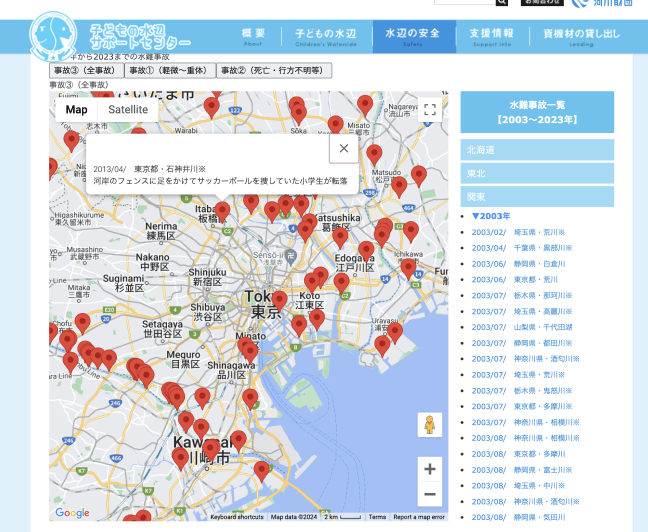Zoom out on the map
This screenshot has width=648, height=532.
tap(430, 494)
